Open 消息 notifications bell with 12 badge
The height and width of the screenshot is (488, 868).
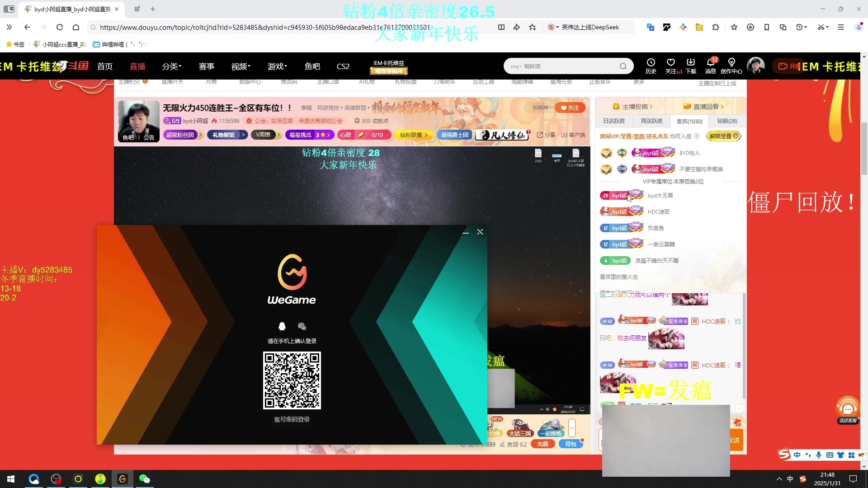point(711,66)
